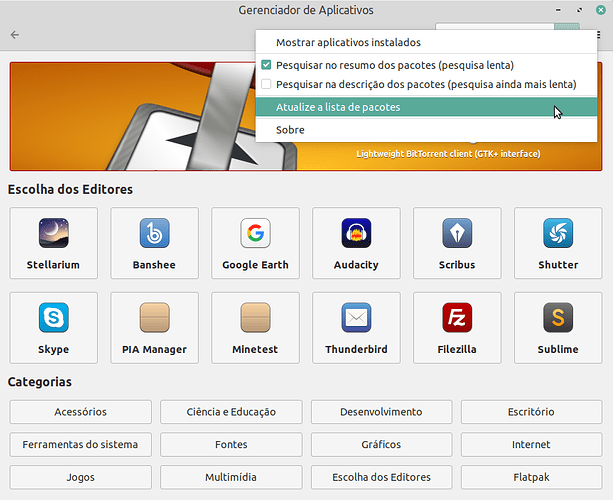The height and width of the screenshot is (500, 613).
Task: Open the Sobre menu entry
Action: pyautogui.click(x=426, y=130)
